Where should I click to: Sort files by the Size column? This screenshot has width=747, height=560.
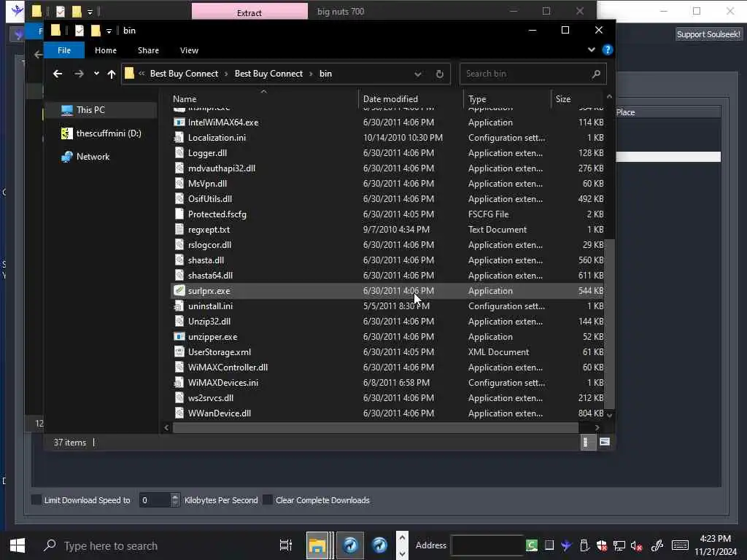pos(578,98)
